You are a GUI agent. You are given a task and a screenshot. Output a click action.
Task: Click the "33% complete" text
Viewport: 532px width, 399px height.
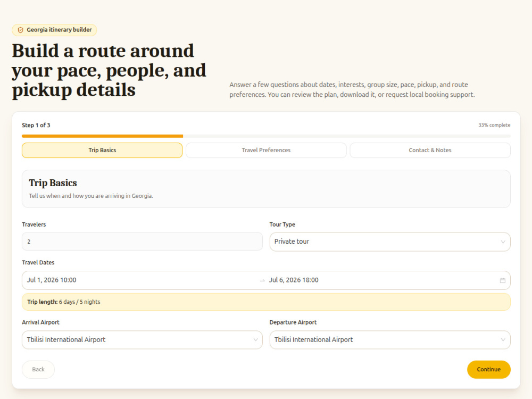point(494,125)
